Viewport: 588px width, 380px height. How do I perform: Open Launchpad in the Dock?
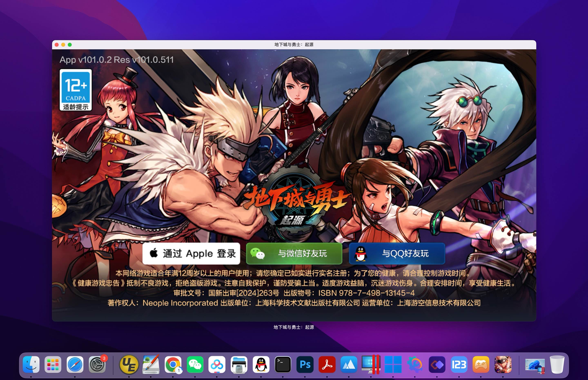(x=53, y=364)
